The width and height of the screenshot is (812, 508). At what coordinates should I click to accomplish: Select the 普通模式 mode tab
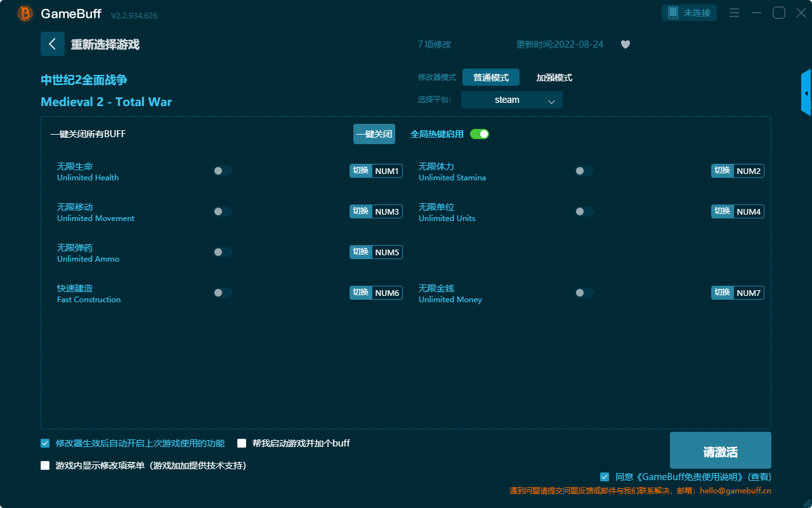(x=491, y=77)
